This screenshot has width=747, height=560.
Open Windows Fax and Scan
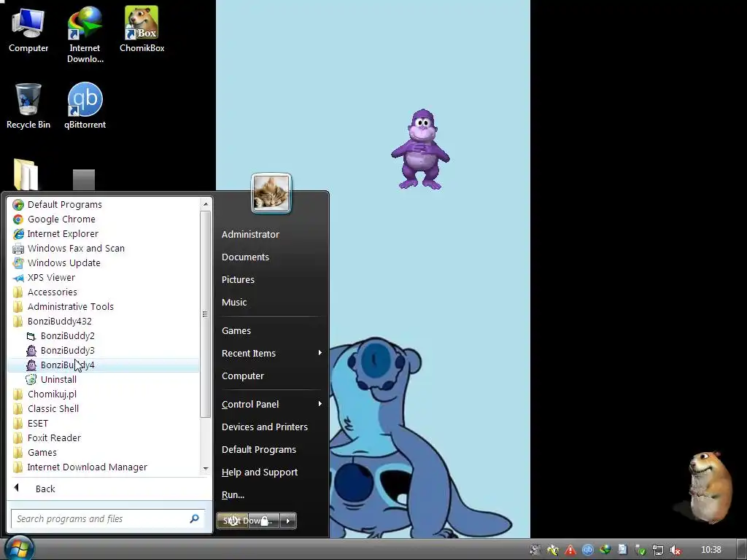104,248
